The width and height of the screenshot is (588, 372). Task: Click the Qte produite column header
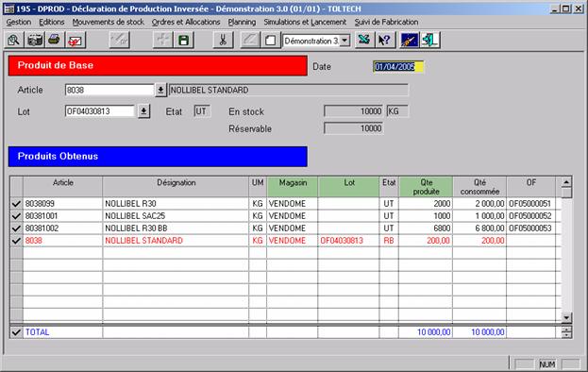[x=426, y=186]
